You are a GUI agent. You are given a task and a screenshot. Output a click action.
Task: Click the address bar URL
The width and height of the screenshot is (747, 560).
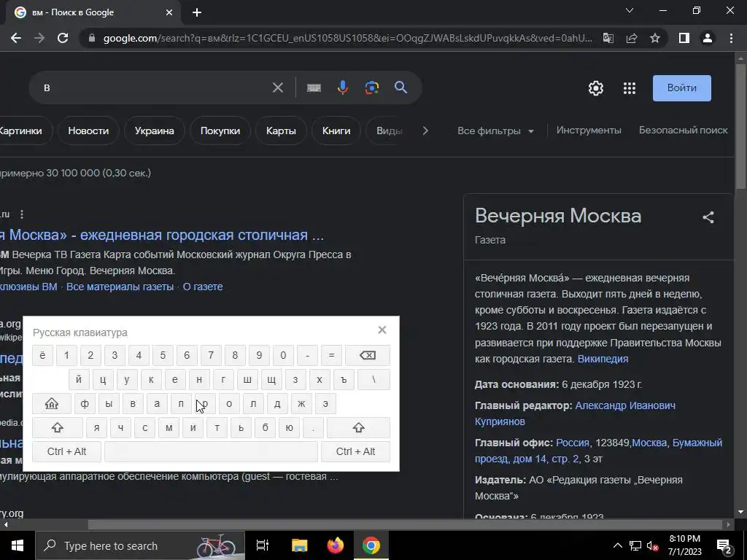pos(348,38)
